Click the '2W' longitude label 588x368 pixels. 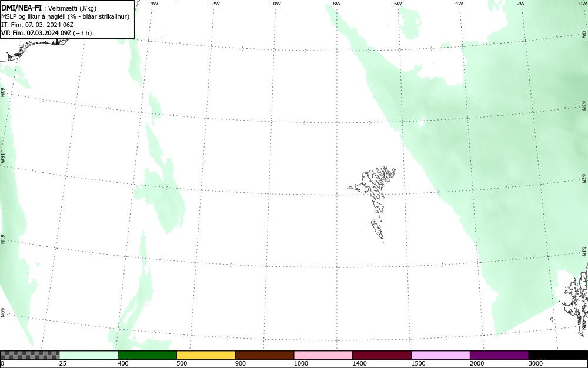[520, 4]
